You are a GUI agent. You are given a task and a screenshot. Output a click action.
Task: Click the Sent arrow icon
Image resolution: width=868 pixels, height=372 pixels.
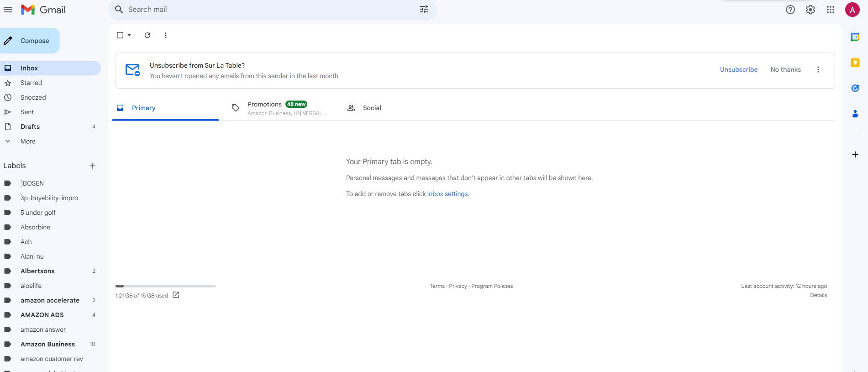coord(8,112)
